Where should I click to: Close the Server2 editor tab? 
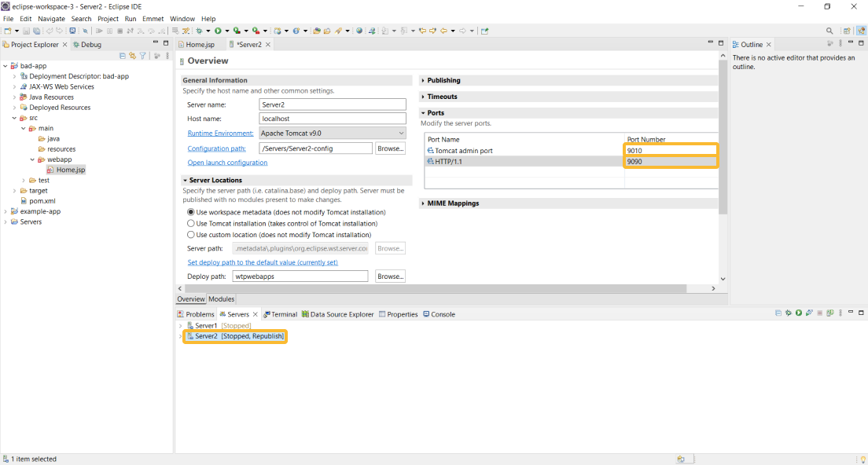(268, 44)
